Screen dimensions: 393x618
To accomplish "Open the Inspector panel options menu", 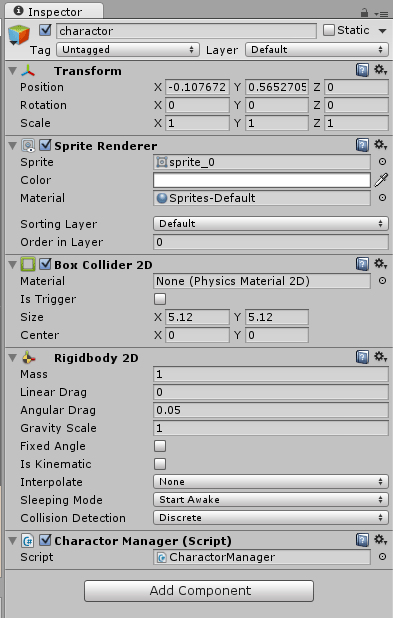I will click(382, 14).
